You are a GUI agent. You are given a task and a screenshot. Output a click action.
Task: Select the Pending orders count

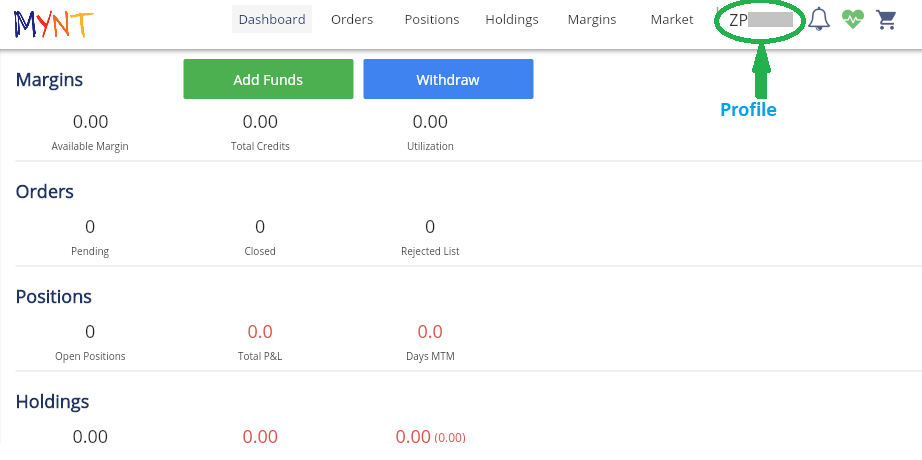tap(90, 228)
